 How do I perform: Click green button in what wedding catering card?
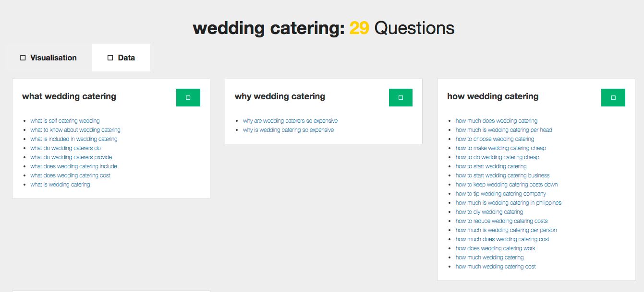(x=188, y=97)
